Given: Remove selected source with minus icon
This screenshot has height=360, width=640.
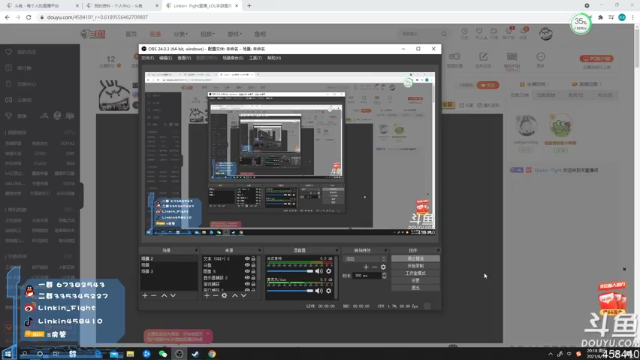Looking at the screenshot, I should 216,296.
